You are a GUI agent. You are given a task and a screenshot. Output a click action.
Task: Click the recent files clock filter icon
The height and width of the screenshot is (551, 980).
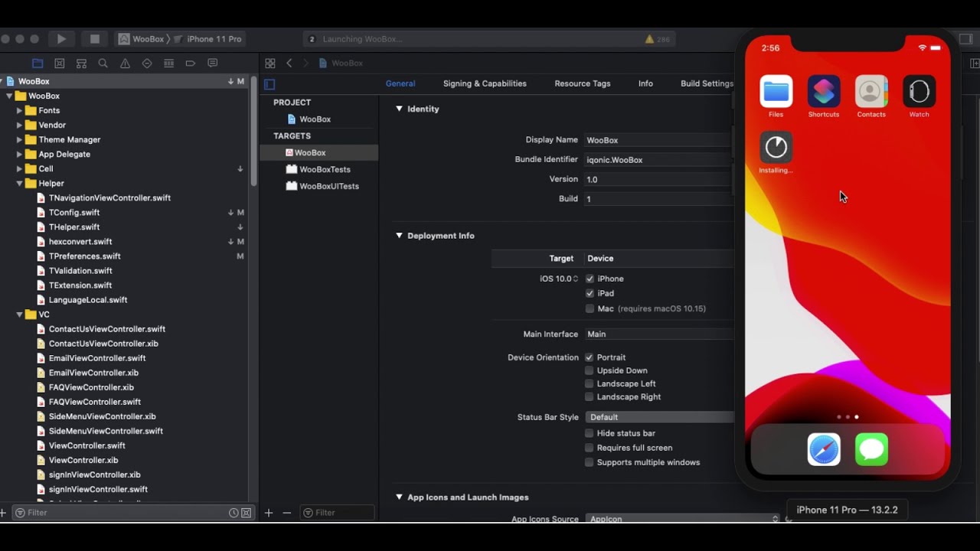tap(234, 513)
